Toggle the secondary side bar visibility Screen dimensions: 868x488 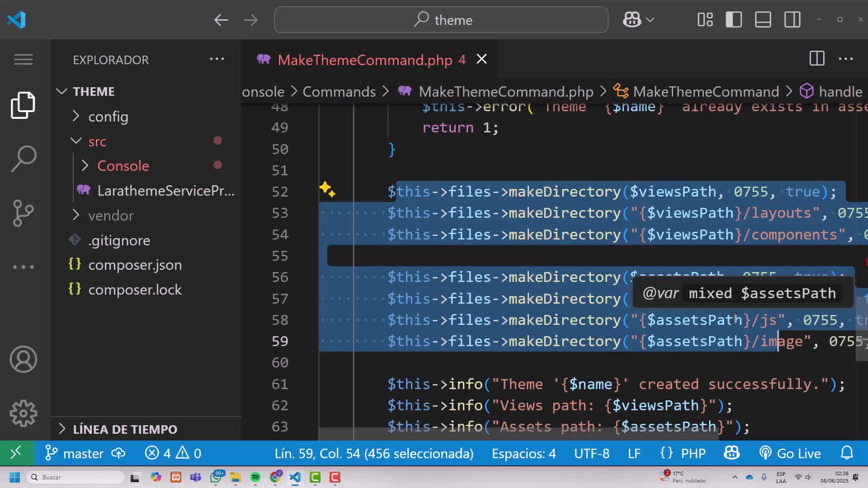(x=793, y=20)
